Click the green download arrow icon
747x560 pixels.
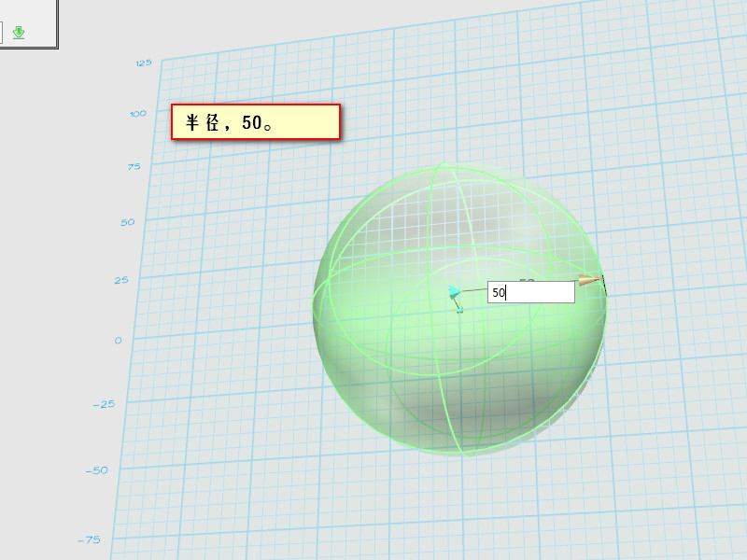coord(19,32)
